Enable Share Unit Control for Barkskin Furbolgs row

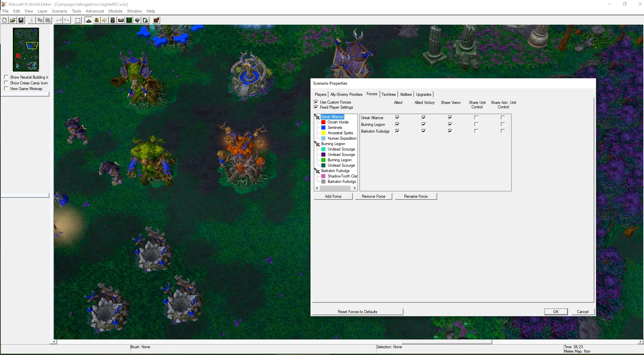476,131
